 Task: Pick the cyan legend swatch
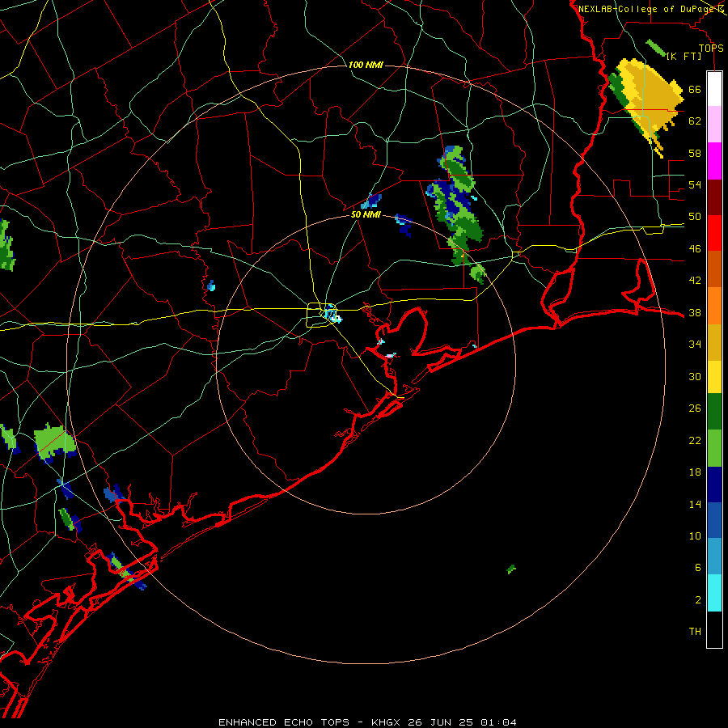(714, 593)
